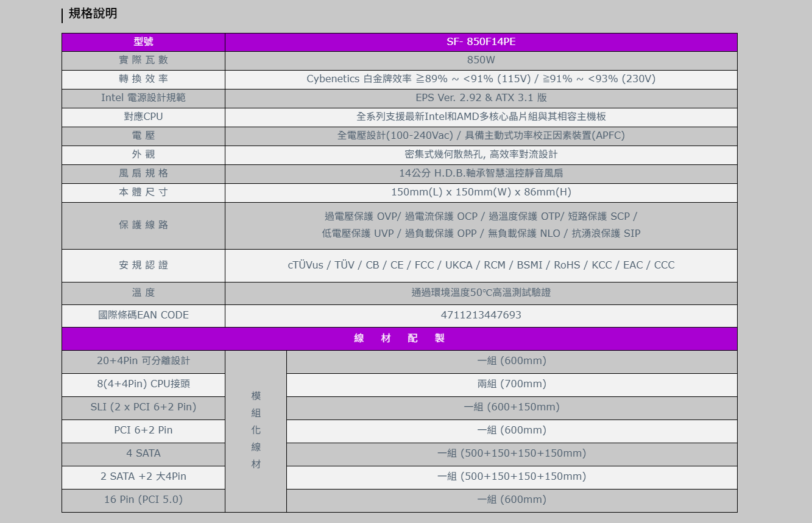Select the EAN code number 4711213447693
The height and width of the screenshot is (523, 812).
pyautogui.click(x=481, y=315)
